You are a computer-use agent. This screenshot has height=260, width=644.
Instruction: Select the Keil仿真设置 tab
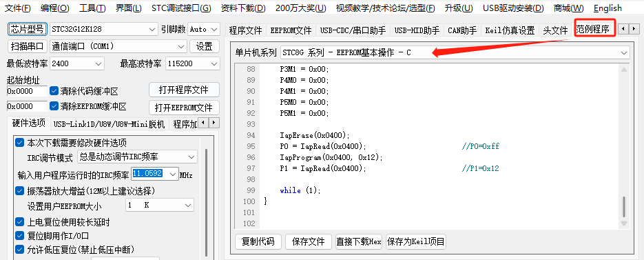point(510,30)
